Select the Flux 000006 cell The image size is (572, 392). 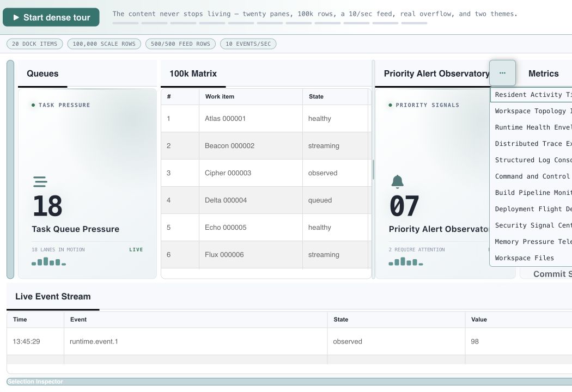pos(251,254)
